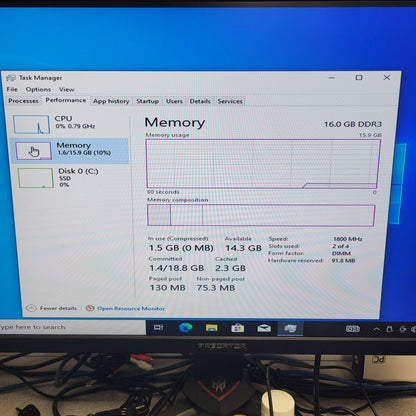The image size is (416, 416).
Task: Click the 91.8 MB hardware reserved value
Action: [x=343, y=261]
